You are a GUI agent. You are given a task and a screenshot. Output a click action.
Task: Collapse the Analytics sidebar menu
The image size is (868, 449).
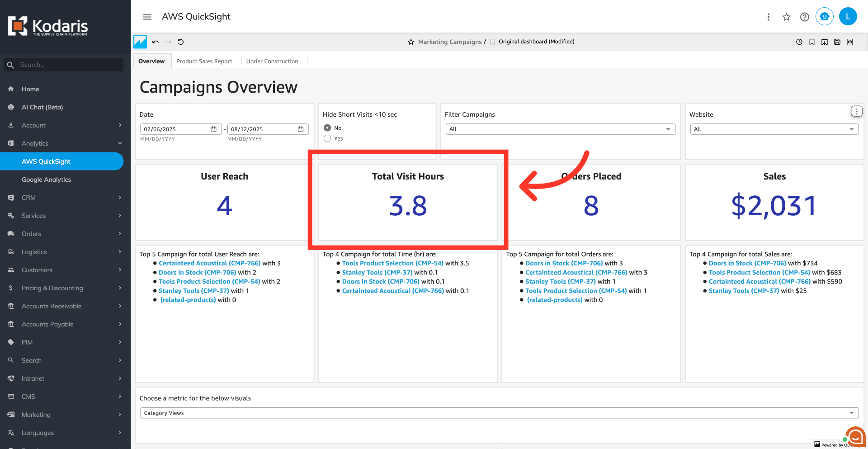click(x=65, y=143)
